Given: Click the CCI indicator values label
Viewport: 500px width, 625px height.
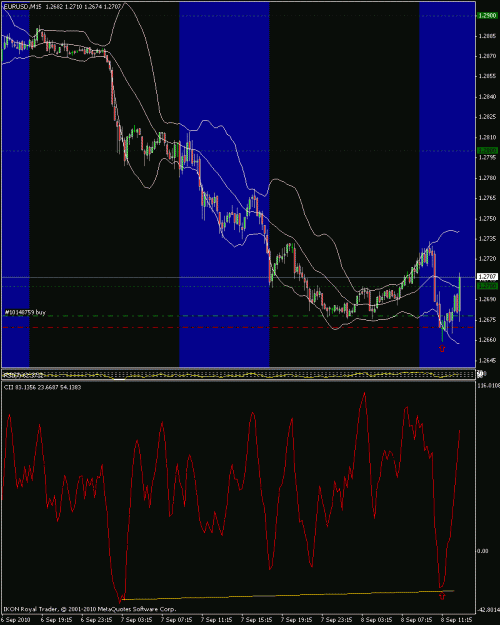Looking at the screenshot, I should tap(43, 387).
